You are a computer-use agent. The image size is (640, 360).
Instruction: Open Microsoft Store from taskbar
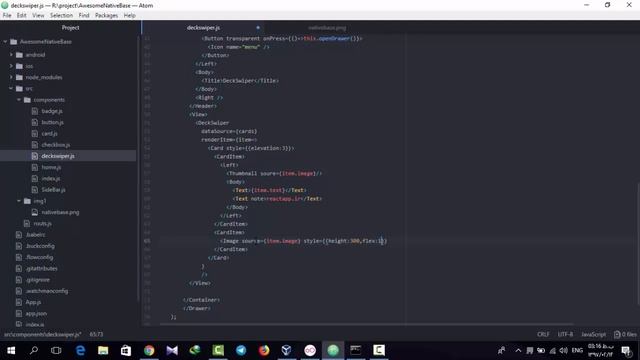pyautogui.click(x=126, y=350)
